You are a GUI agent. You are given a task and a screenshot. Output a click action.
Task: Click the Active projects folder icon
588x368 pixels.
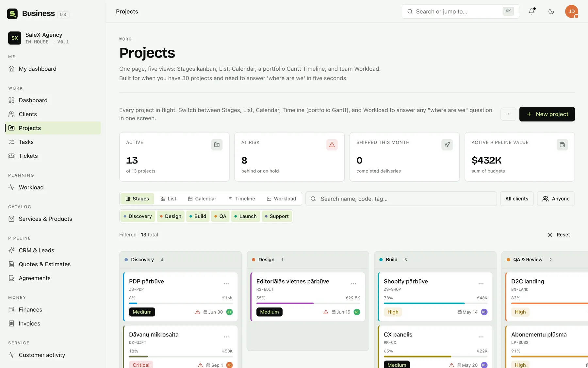tap(217, 145)
